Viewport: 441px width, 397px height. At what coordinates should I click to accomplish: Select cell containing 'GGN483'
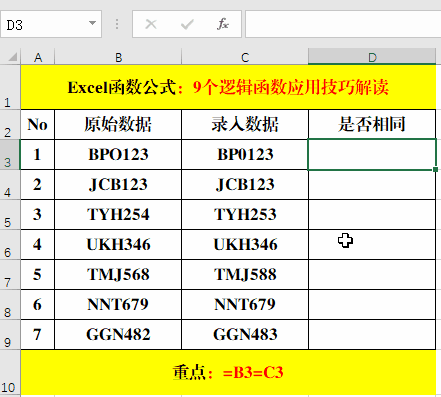tap(245, 334)
